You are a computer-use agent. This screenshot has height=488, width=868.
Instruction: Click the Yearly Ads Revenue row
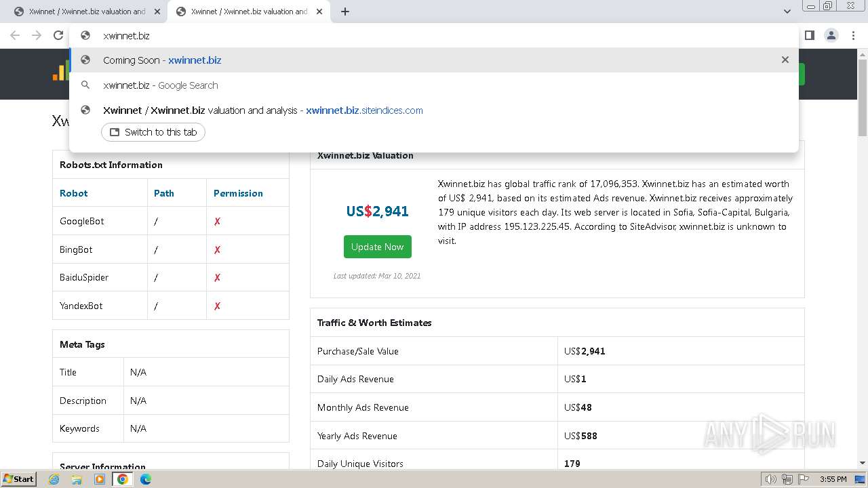click(557, 436)
